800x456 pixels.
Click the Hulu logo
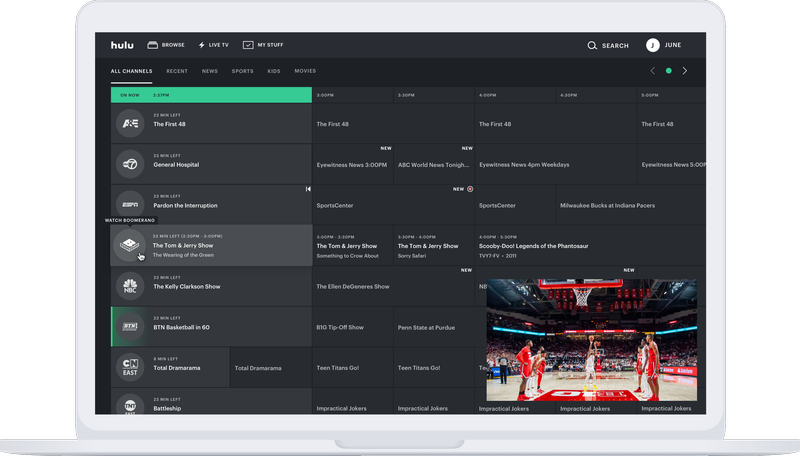[x=122, y=45]
